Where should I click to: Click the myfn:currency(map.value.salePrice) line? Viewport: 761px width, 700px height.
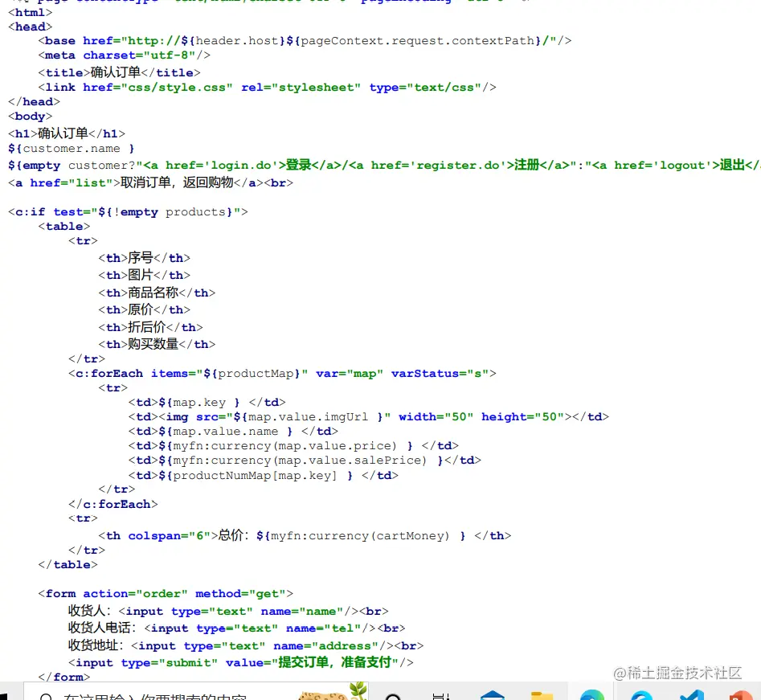305,461
